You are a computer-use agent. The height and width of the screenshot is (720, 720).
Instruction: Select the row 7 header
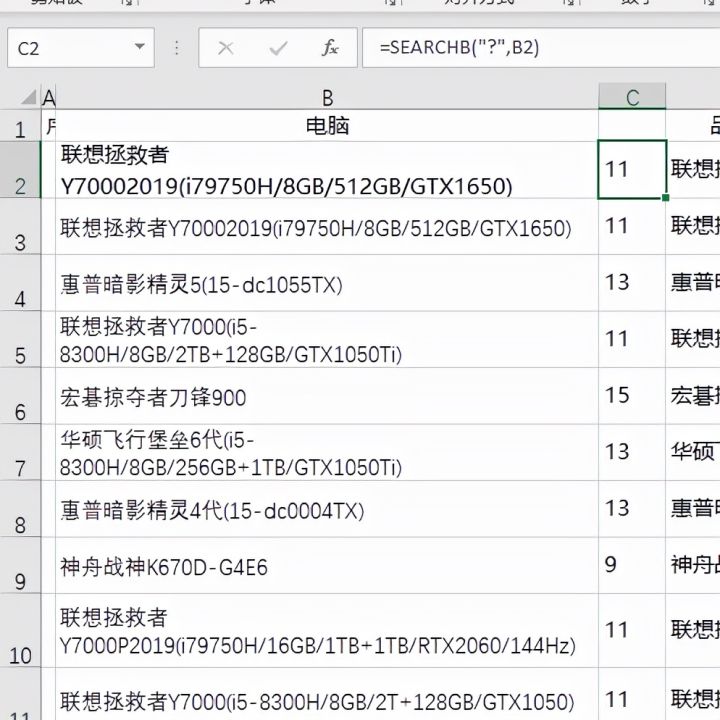pyautogui.click(x=20, y=452)
